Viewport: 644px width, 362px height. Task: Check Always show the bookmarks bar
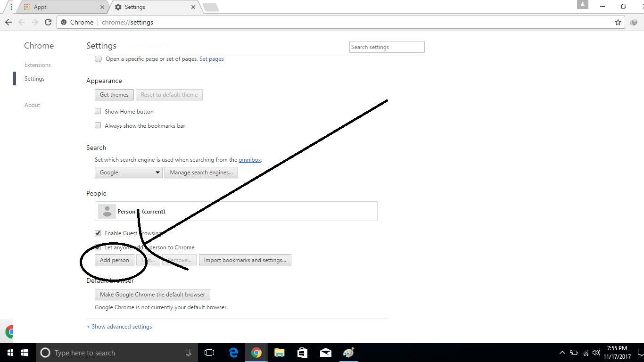tap(98, 125)
